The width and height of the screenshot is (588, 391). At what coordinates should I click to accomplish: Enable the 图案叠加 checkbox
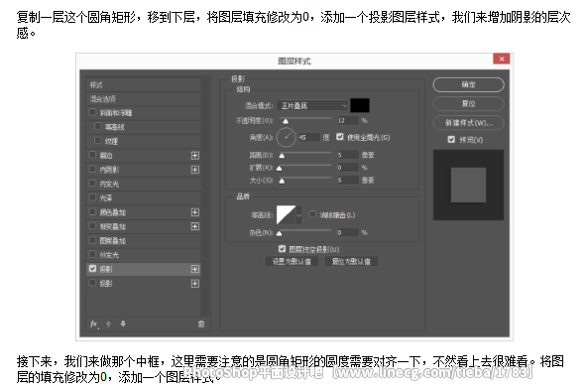coord(92,240)
